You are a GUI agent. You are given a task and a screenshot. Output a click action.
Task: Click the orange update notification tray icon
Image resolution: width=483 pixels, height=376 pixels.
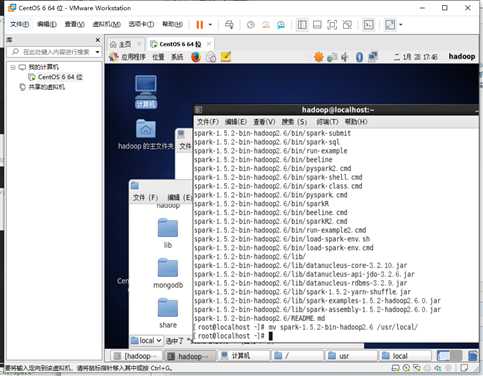pos(319,57)
